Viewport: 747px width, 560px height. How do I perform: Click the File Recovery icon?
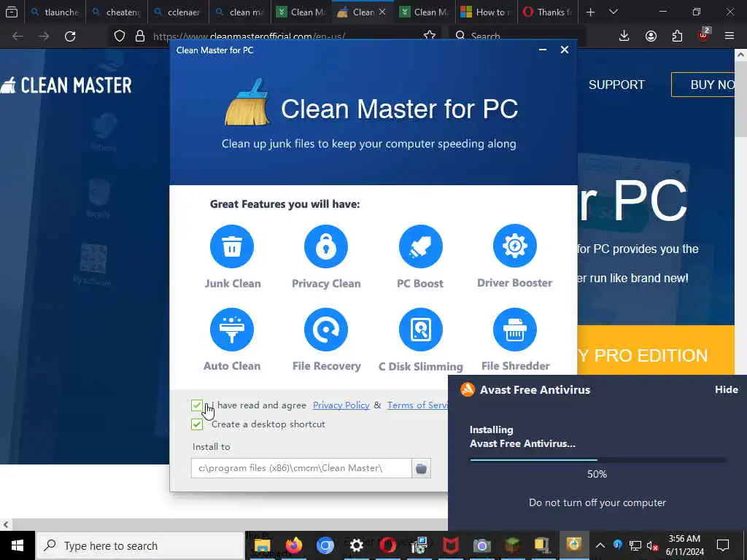pyautogui.click(x=326, y=329)
